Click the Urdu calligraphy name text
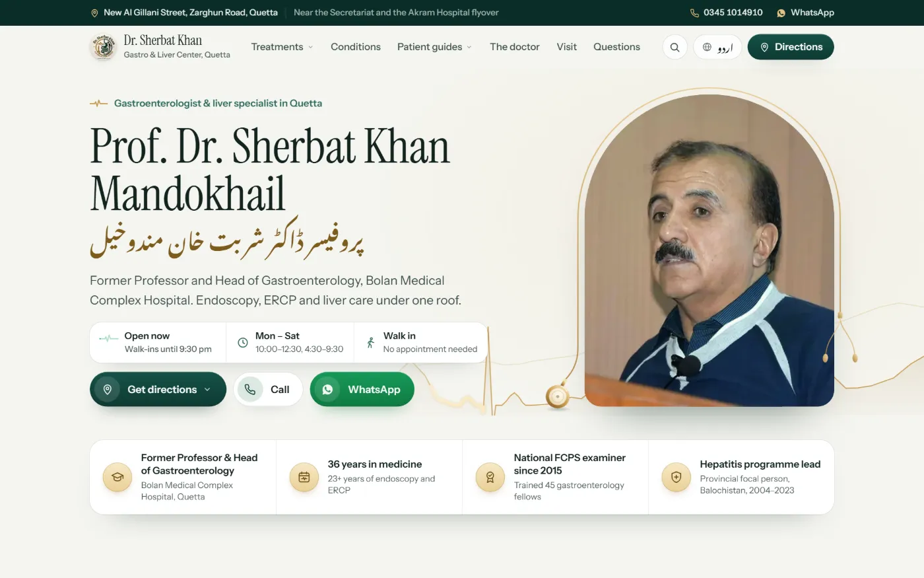 coord(227,239)
